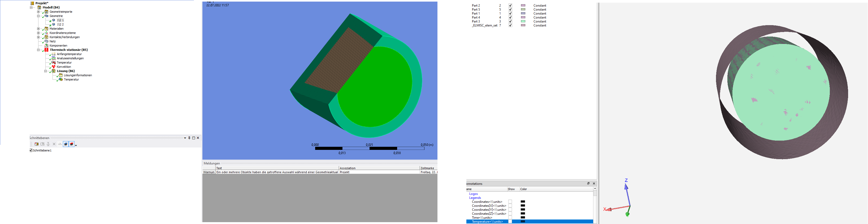This screenshot has width=868, height=224.
Task: Click the body icon of 1\2 1
Action: [x=54, y=20]
